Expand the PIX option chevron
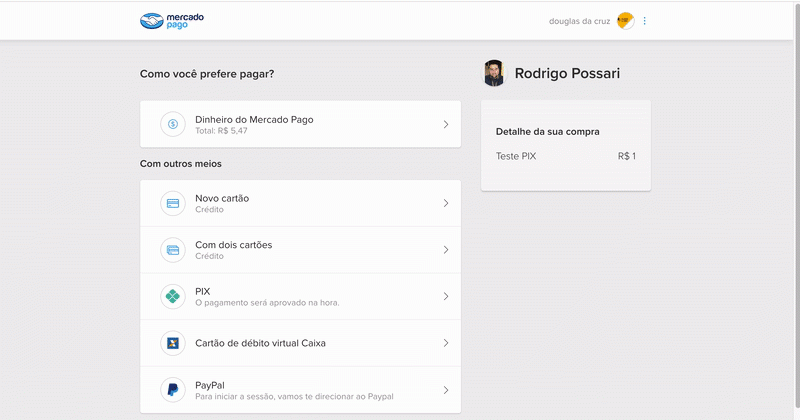Viewport: 800px width, 420px height. coord(446,297)
